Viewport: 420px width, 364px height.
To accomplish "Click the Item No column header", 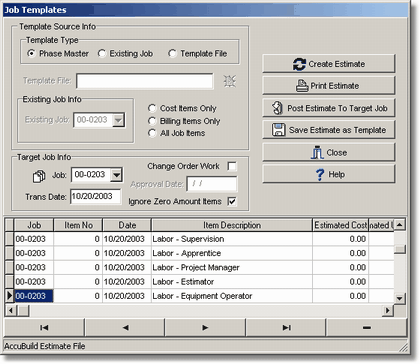I will click(78, 225).
